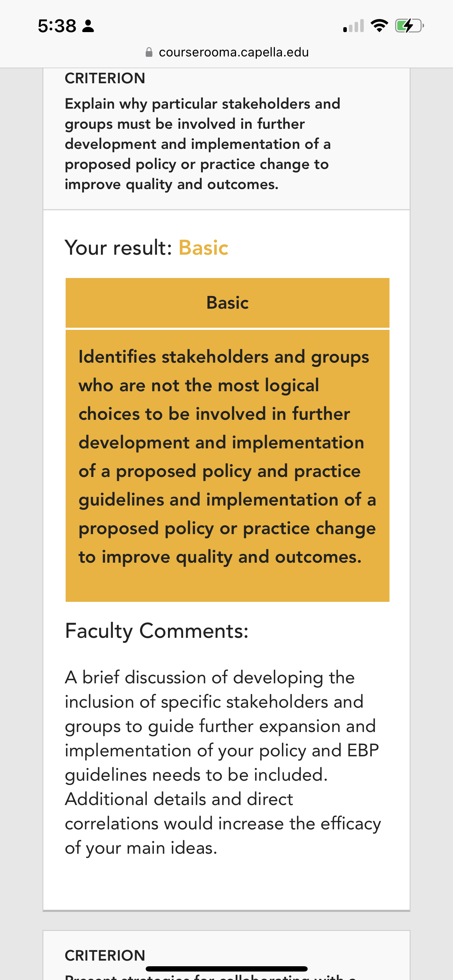Click the criterion text about stakeholders and groups
This screenshot has height=980, width=453.
coord(203,144)
